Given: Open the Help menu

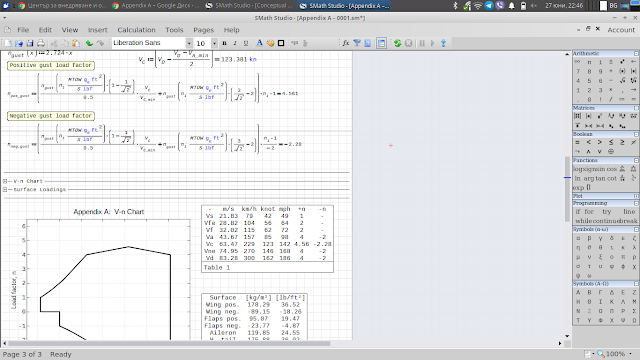Looking at the screenshot, I should point(231,30).
